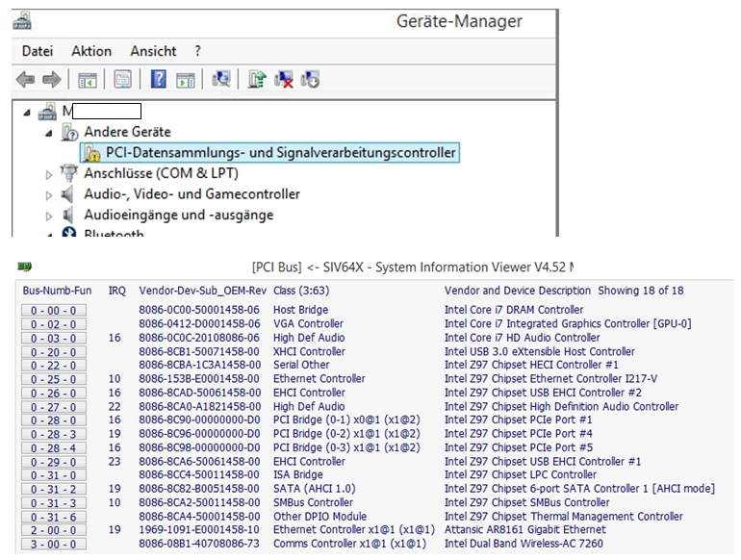Click the 0 - 31 - 0 bus button
The width and height of the screenshot is (741, 560).
pyautogui.click(x=53, y=475)
